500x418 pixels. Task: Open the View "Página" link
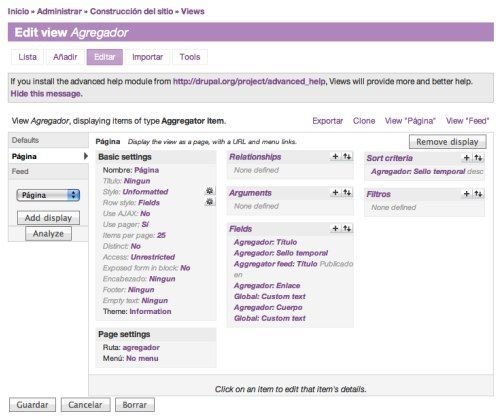coord(410,121)
